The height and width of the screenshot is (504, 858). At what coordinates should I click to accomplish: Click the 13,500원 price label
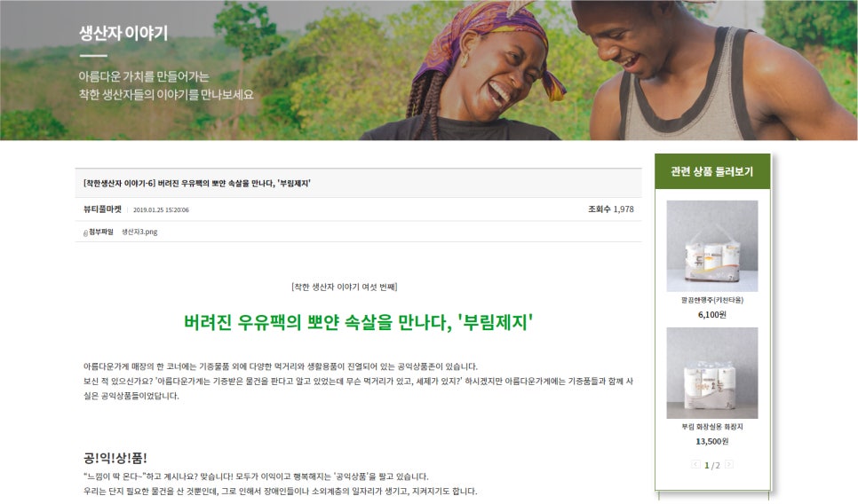pos(712,441)
